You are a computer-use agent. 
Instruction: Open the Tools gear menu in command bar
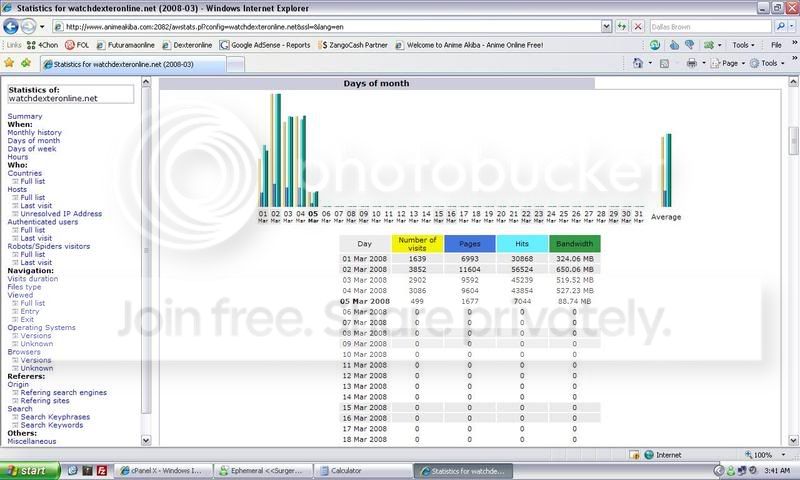tap(767, 63)
